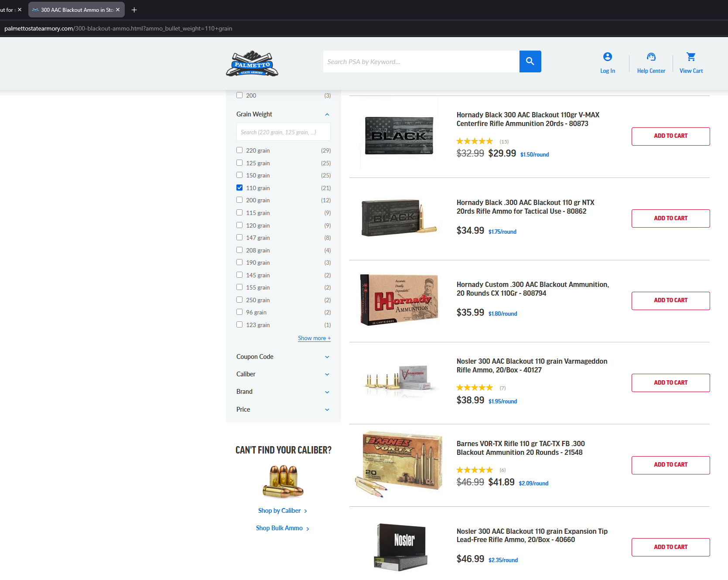
Task: Expand the Coupon Code filter section
Action: pos(327,357)
